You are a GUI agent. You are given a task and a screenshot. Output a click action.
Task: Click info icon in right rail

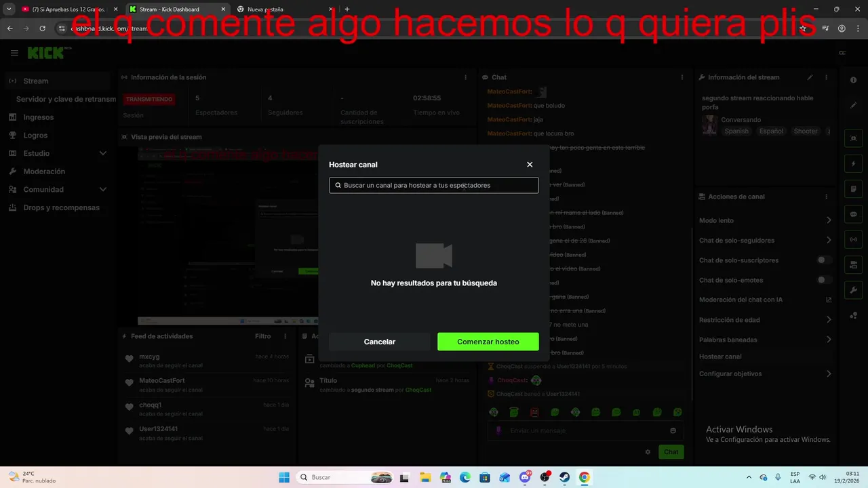853,80
